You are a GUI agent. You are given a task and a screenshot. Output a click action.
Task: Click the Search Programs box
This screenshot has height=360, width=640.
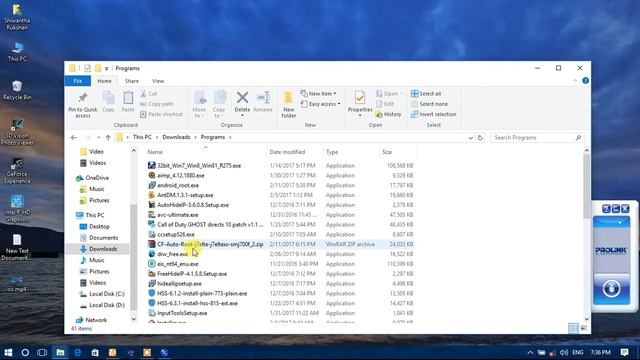click(x=537, y=138)
